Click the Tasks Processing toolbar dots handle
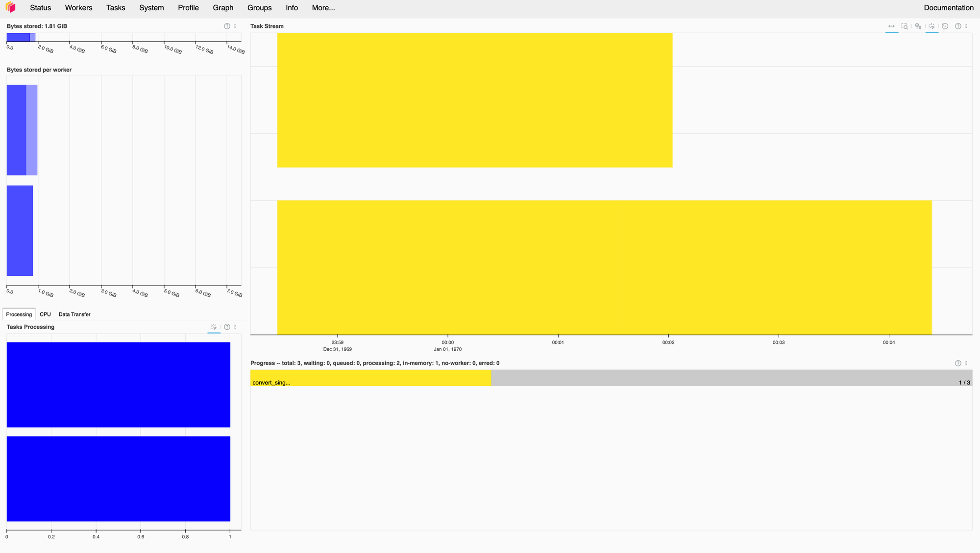Viewport: 980px width, 553px height. 235,327
